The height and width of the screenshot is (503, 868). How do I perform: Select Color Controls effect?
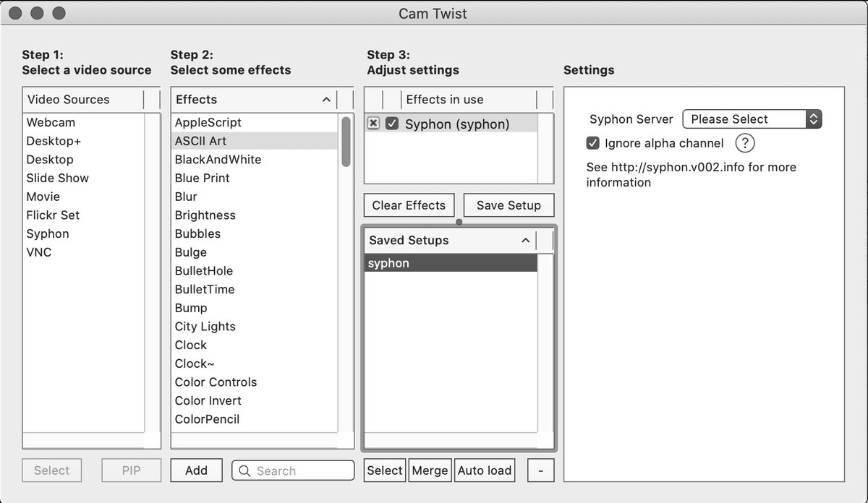point(255,382)
